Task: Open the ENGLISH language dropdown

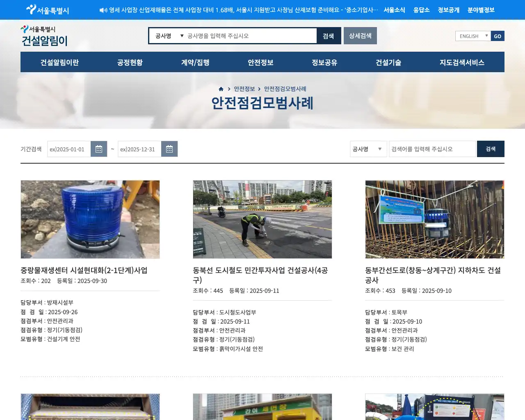Action: 473,36
